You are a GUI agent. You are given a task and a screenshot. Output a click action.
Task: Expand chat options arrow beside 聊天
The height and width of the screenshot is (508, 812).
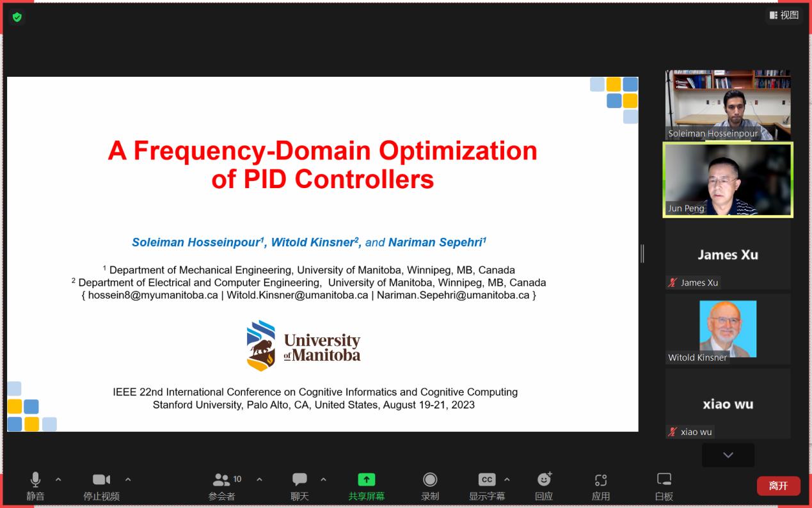323,479
